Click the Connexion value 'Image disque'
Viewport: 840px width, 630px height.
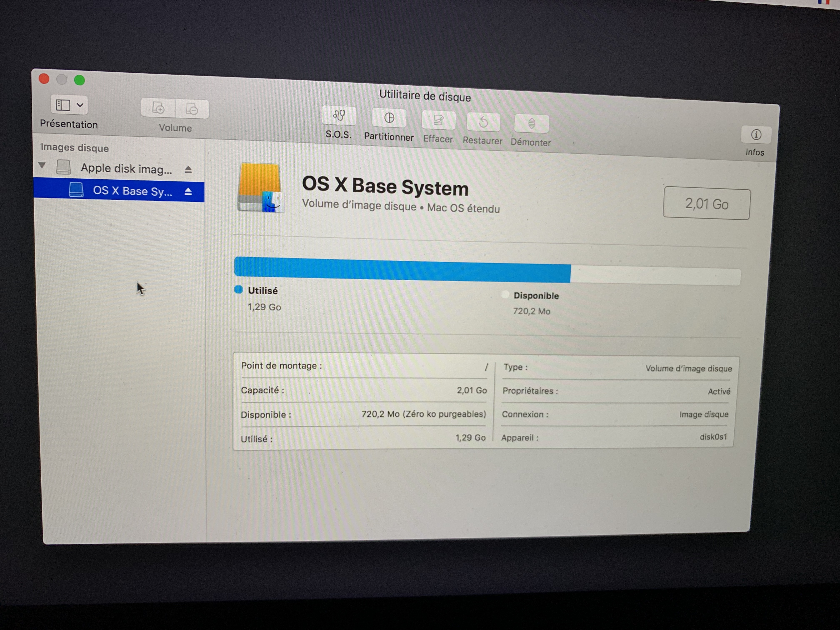[704, 414]
